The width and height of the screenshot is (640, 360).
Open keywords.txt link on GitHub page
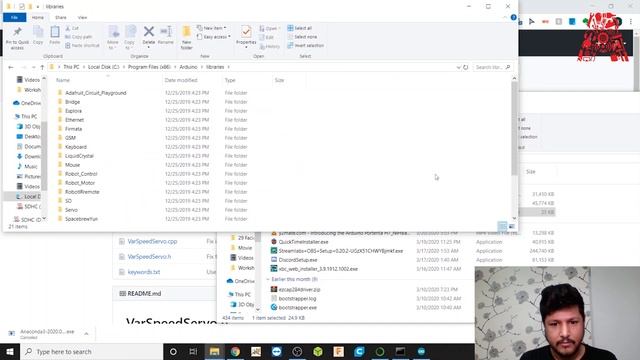tap(144, 272)
